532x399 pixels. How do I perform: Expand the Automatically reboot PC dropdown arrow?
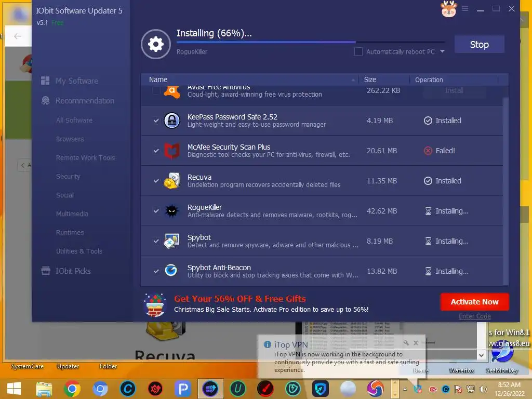tap(442, 51)
